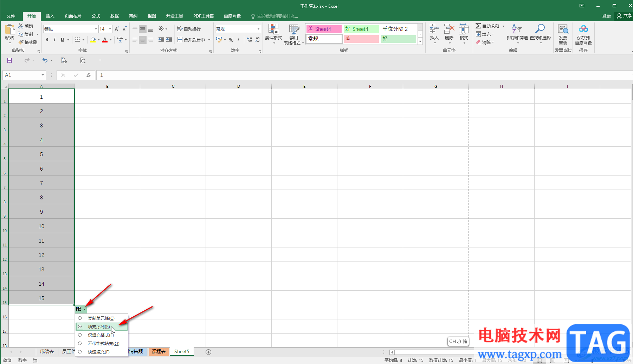The width and height of the screenshot is (633, 364).
Task: Open the font name dropdown (等线)
Action: [x=95, y=29]
